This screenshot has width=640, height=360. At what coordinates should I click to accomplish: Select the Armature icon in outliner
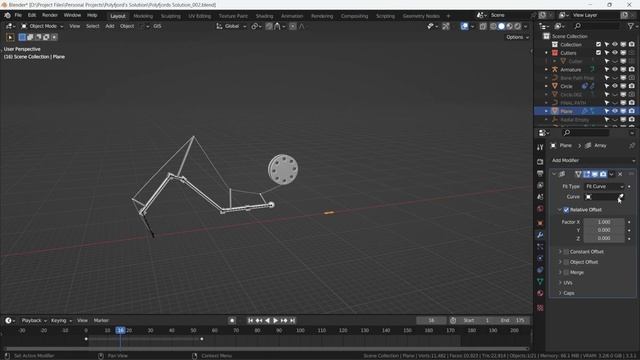coord(555,69)
